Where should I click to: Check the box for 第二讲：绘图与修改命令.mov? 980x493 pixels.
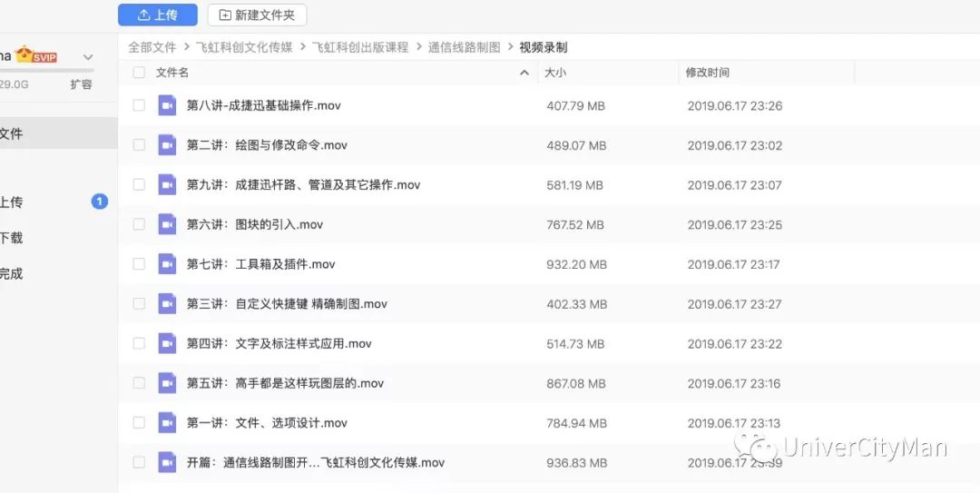[x=139, y=145]
